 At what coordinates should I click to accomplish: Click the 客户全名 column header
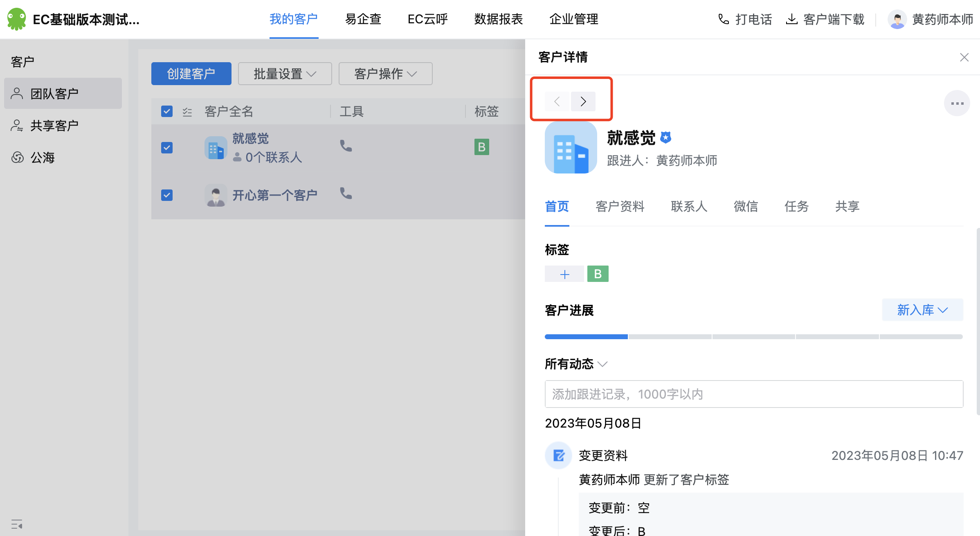point(229,111)
